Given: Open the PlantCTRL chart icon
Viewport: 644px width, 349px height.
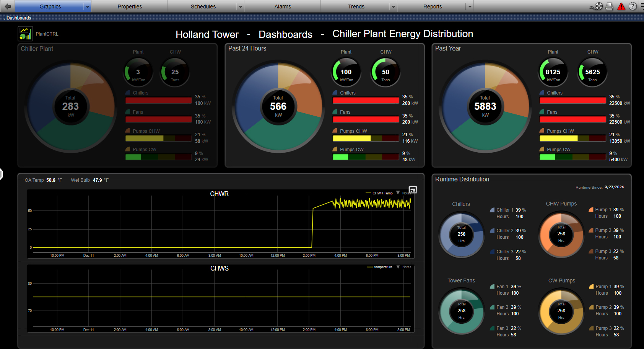Looking at the screenshot, I should (x=25, y=34).
